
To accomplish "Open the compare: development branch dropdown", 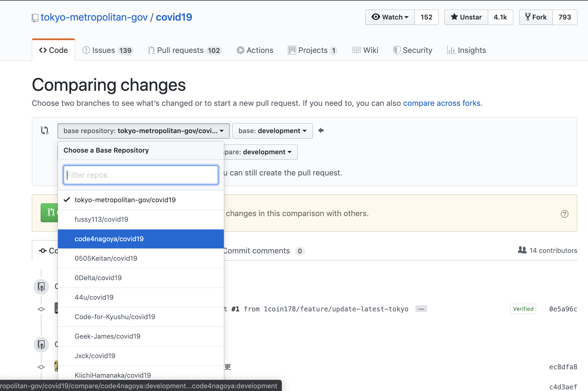I will (x=261, y=152).
